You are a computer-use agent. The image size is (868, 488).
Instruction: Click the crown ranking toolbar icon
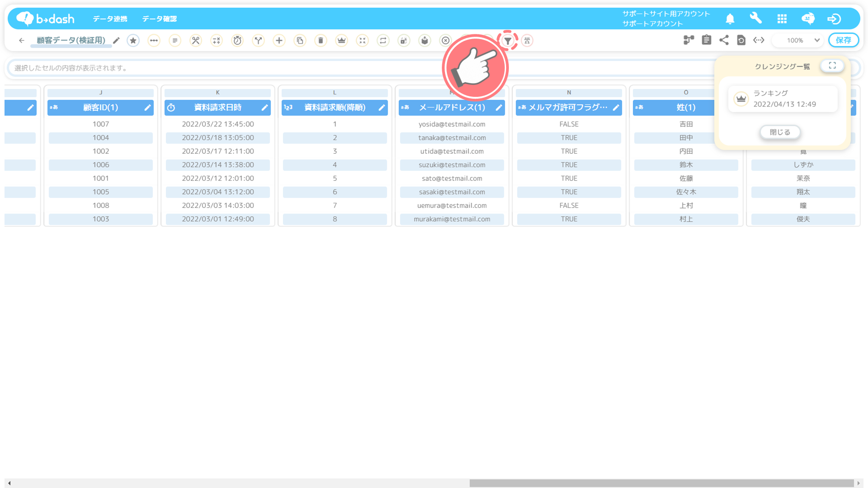(x=342, y=40)
